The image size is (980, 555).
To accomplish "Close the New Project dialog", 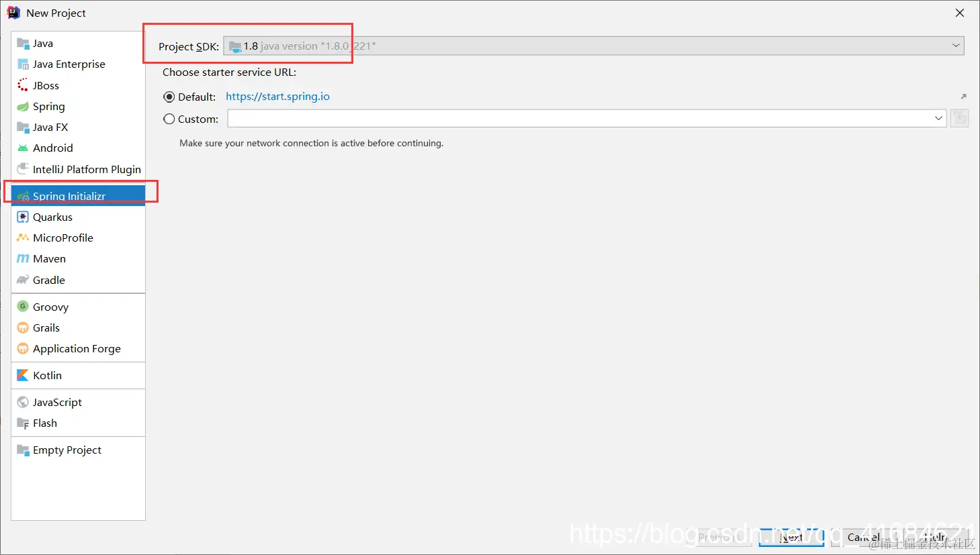I will click(960, 13).
